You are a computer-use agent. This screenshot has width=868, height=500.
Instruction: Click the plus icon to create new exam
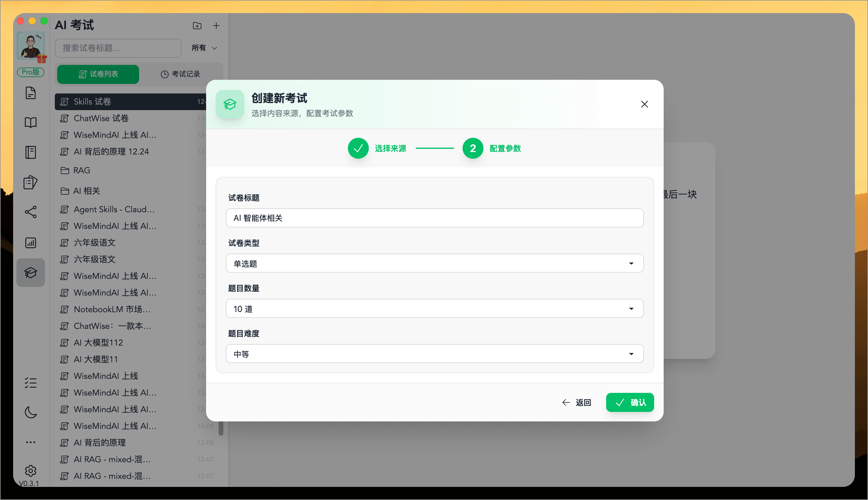(216, 25)
